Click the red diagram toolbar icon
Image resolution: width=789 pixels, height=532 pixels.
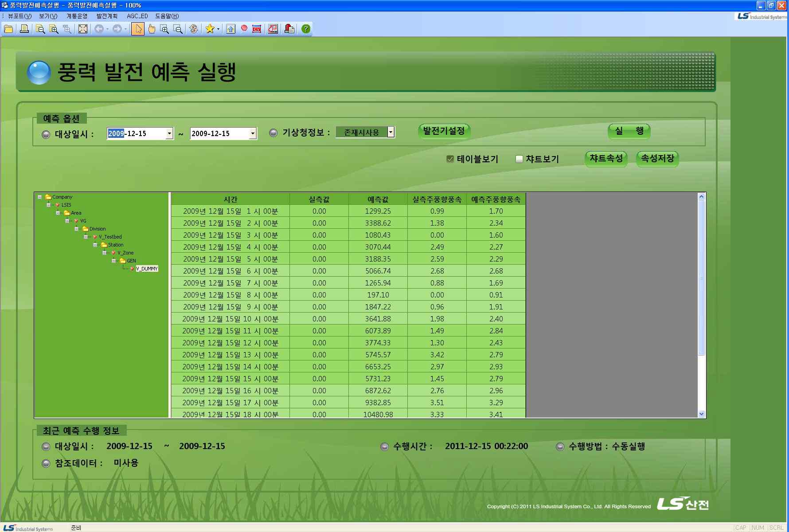(273, 29)
